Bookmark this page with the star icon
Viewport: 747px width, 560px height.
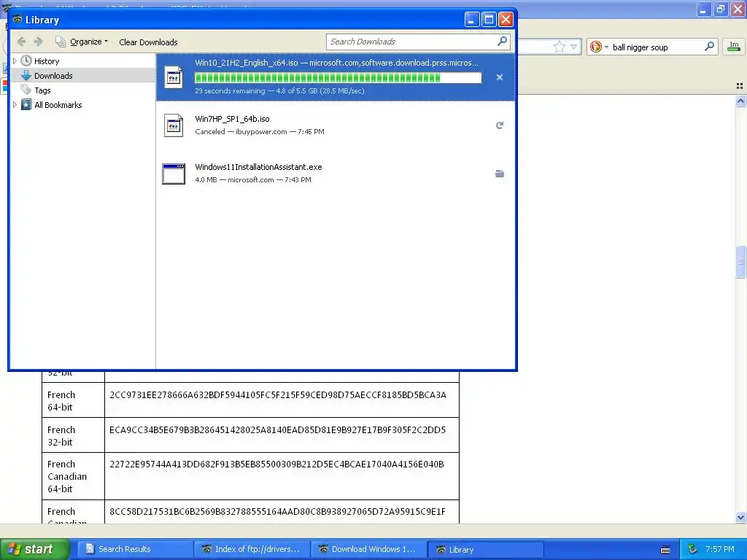tap(559, 47)
